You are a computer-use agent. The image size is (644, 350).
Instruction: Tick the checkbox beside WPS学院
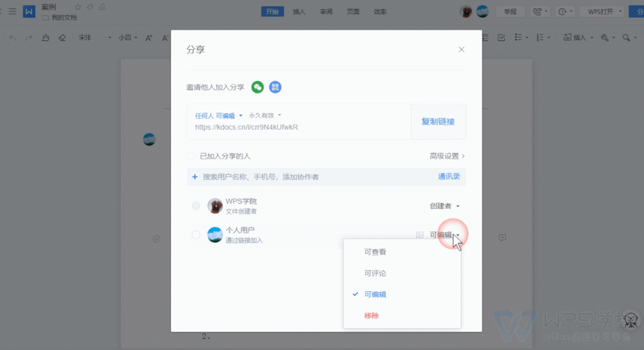(196, 206)
